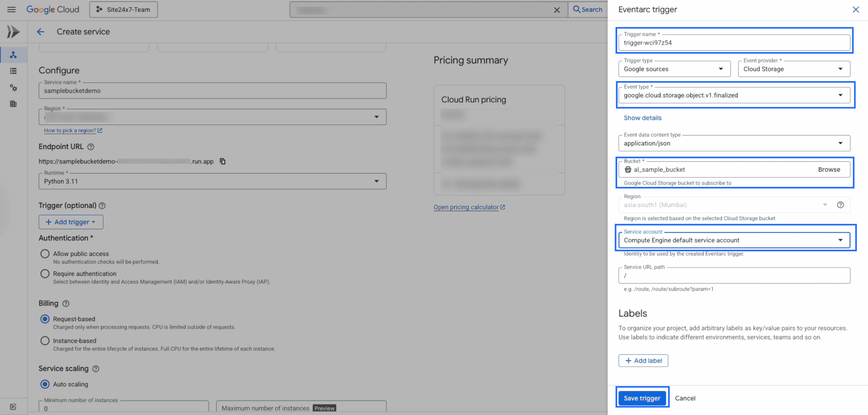Copy the endpoint URL with copy icon
The width and height of the screenshot is (868, 415).
point(222,161)
